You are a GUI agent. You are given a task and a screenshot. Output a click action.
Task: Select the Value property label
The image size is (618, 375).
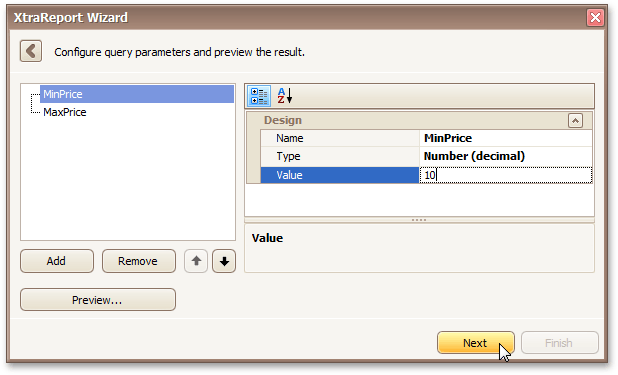tap(340, 175)
